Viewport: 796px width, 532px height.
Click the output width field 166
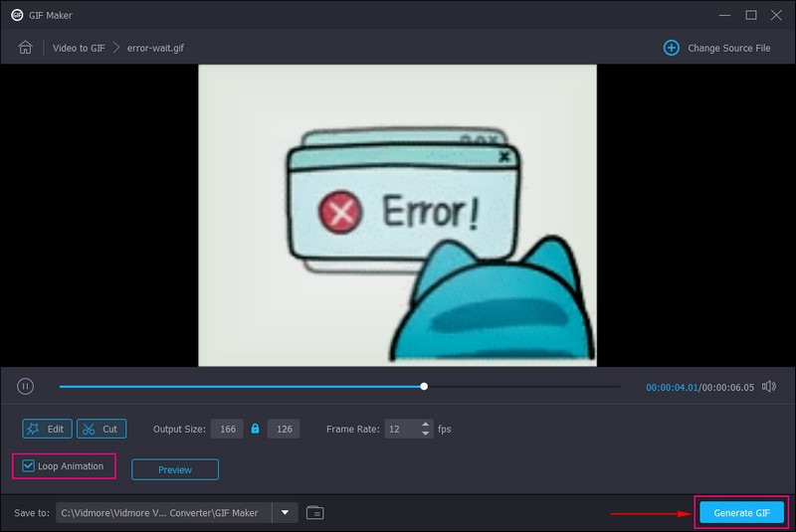tap(227, 429)
